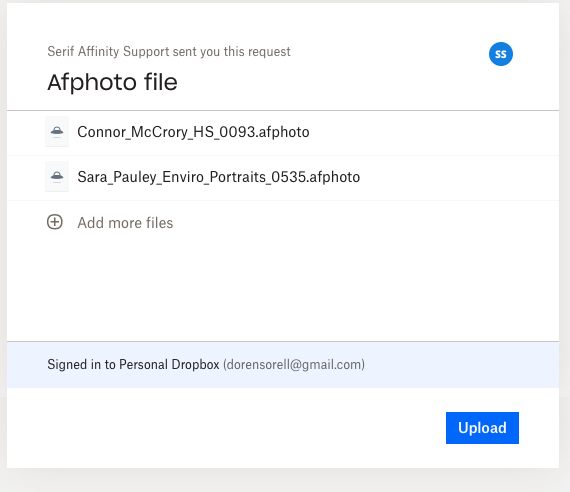Click the gray page background below the dialog

pos(285,481)
